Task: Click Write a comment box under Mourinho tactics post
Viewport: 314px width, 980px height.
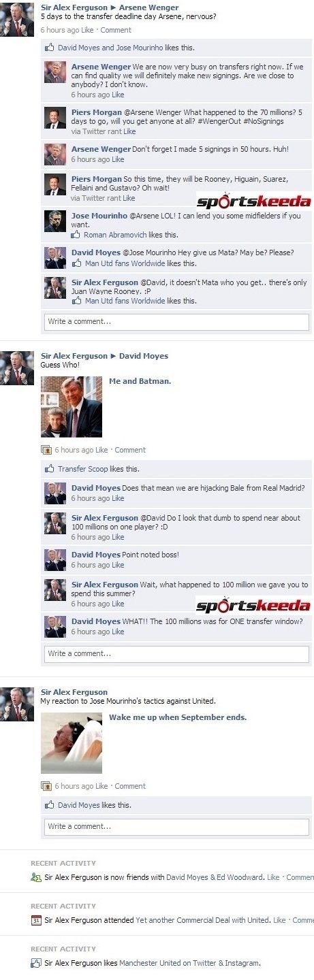Action: click(x=176, y=826)
